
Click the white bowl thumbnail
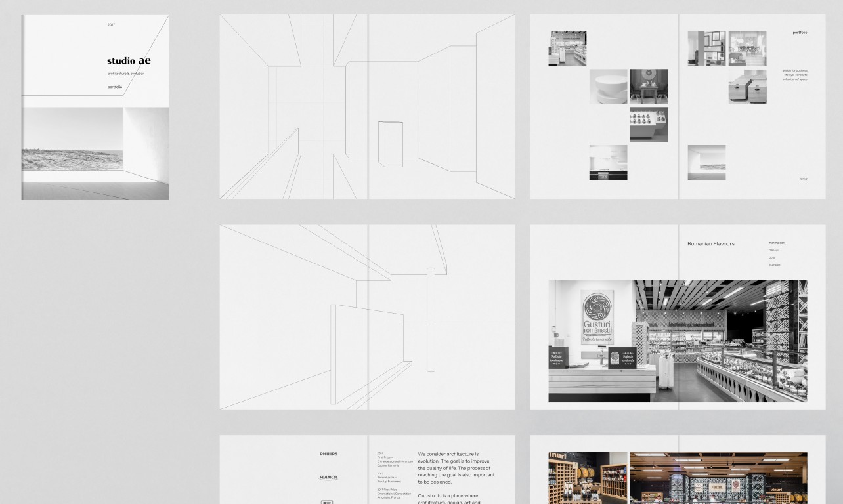click(608, 87)
